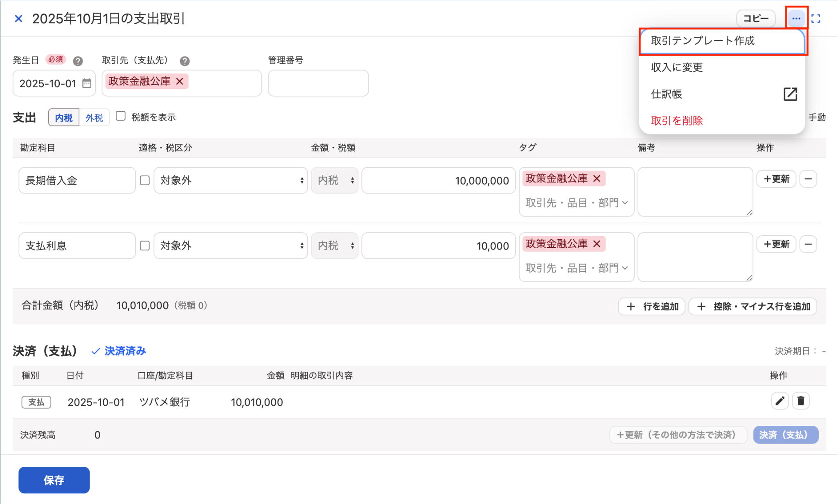838x504 pixels.
Task: Select the 内税 tax mode
Action: pos(64,118)
